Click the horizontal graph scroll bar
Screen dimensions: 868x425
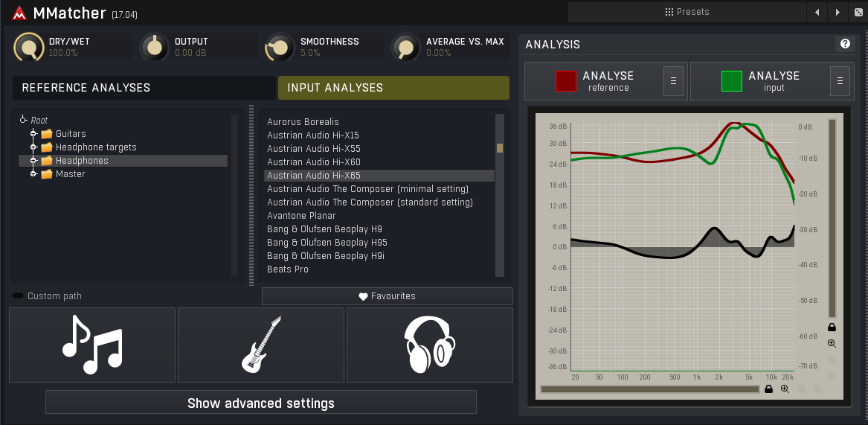(x=650, y=389)
